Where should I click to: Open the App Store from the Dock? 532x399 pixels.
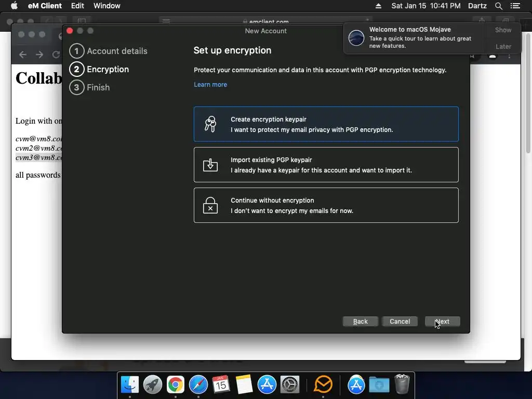pyautogui.click(x=267, y=384)
